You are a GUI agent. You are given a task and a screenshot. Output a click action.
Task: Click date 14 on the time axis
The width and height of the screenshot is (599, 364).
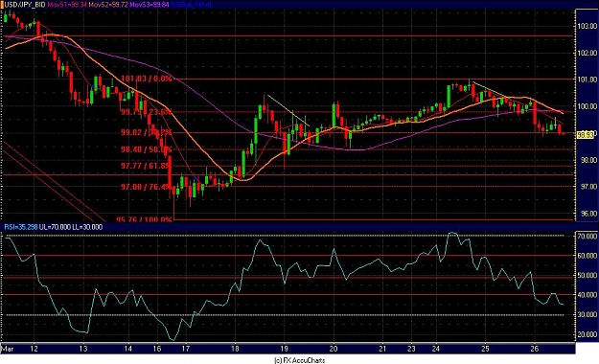click(128, 349)
